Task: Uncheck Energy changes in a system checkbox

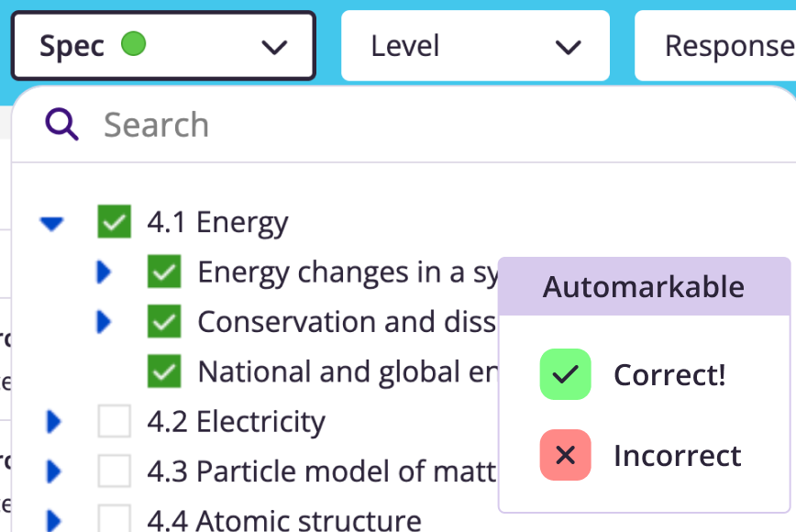Action: click(x=164, y=272)
